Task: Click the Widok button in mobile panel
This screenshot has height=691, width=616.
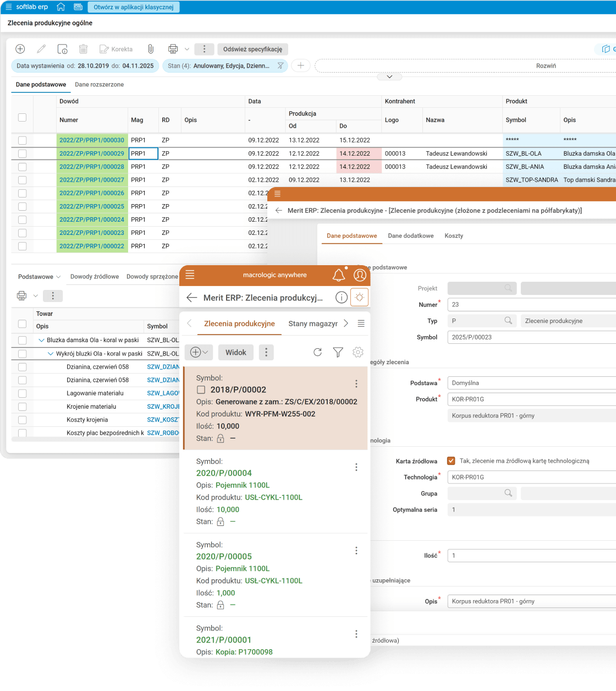Action: tap(235, 353)
